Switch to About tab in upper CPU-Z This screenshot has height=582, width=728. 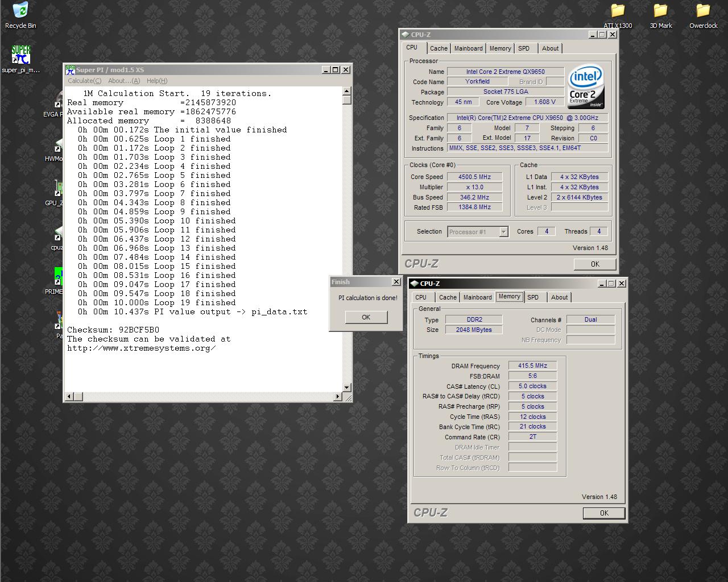tap(550, 48)
